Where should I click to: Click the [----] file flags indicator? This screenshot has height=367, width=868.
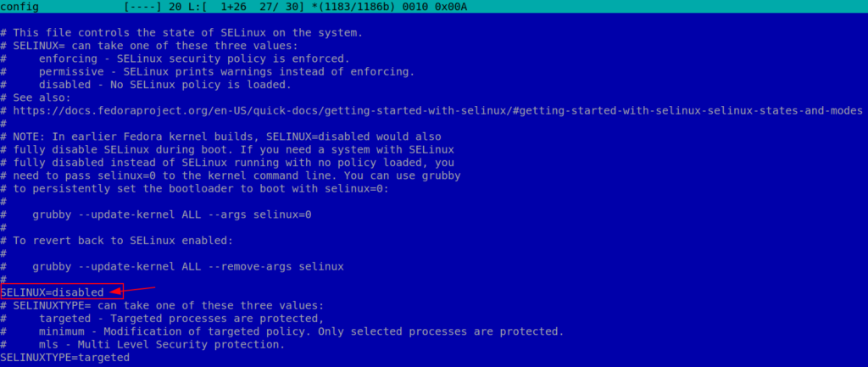pyautogui.click(x=141, y=6)
